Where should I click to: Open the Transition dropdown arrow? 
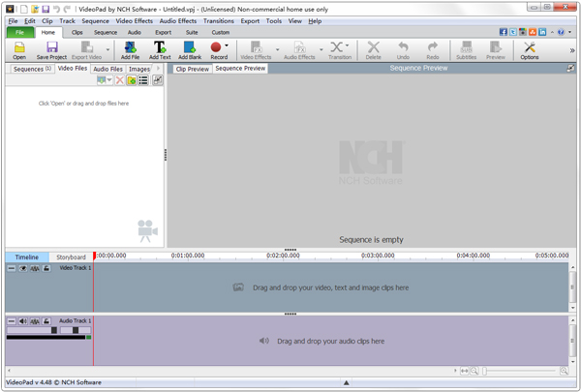coord(348,45)
